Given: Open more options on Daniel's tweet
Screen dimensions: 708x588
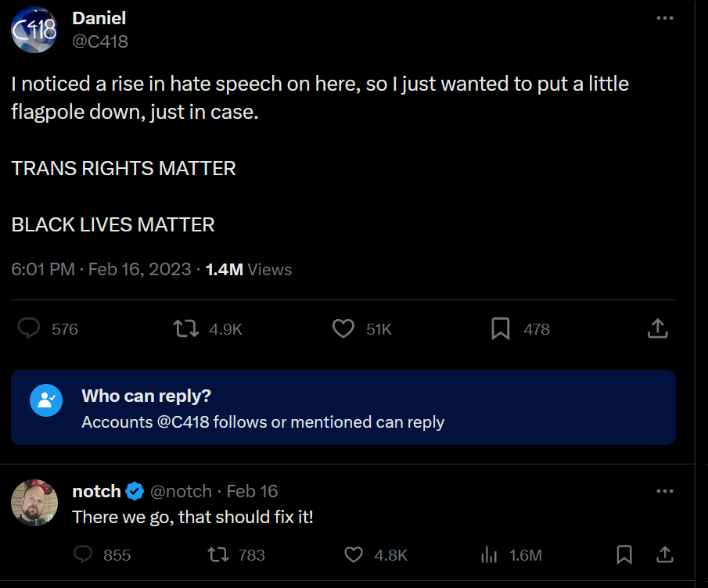Looking at the screenshot, I should pyautogui.click(x=665, y=18).
